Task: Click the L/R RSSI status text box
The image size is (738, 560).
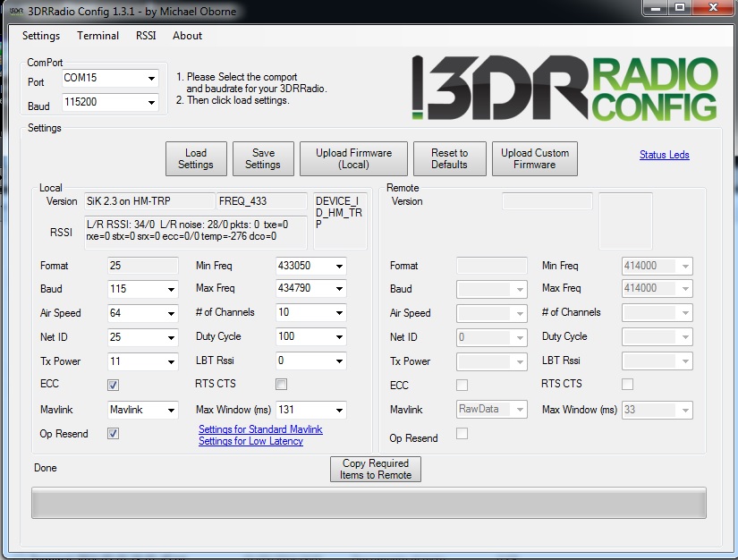Action: pyautogui.click(x=196, y=233)
